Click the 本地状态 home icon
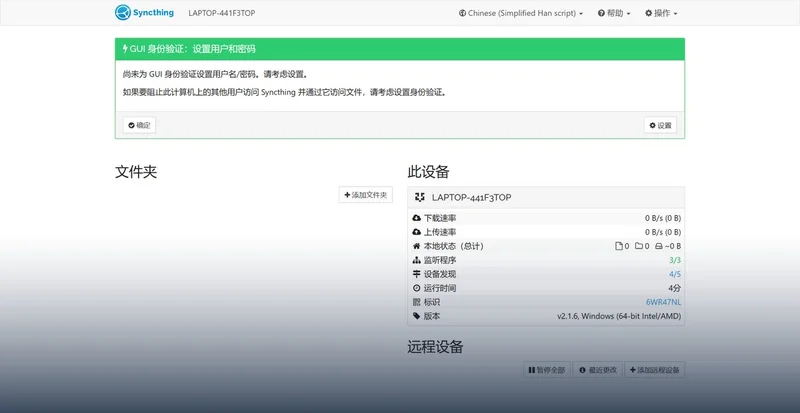This screenshot has height=413, width=800. click(x=416, y=246)
